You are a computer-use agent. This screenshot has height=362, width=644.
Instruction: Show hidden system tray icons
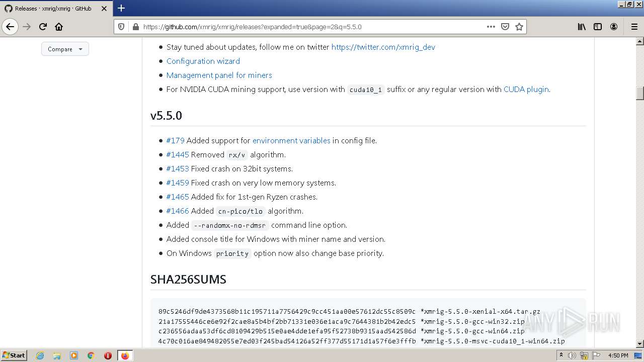(x=562, y=355)
